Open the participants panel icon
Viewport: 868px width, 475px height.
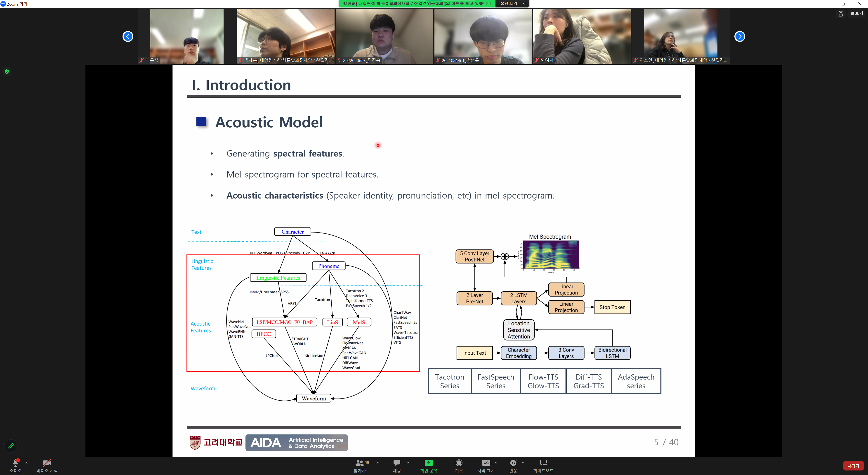[x=359, y=463]
